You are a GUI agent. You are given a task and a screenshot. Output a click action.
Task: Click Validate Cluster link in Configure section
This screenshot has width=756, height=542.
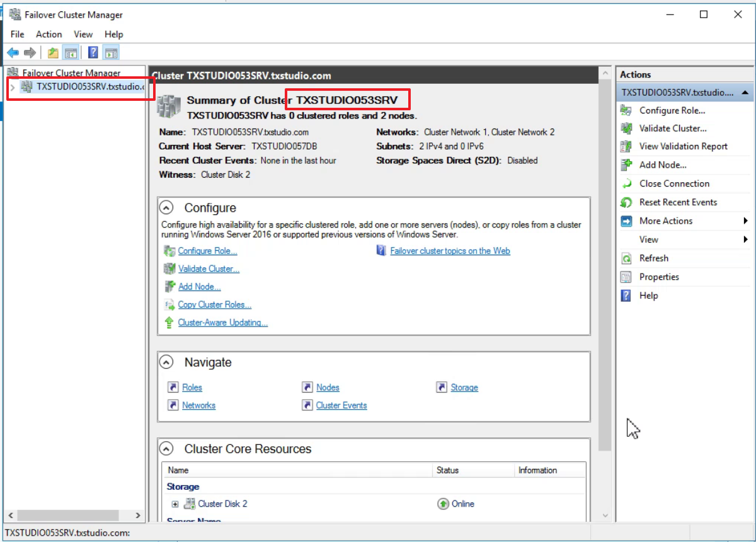209,268
